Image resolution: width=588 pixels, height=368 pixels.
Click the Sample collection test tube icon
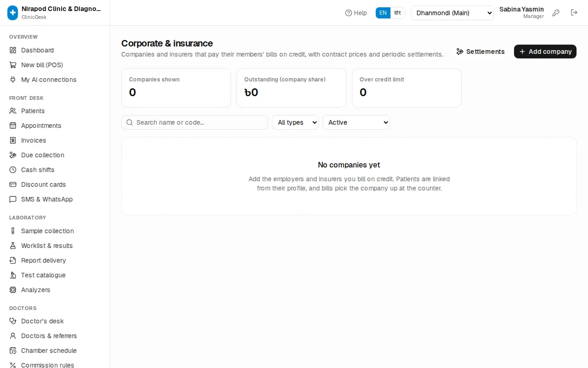pos(13,231)
